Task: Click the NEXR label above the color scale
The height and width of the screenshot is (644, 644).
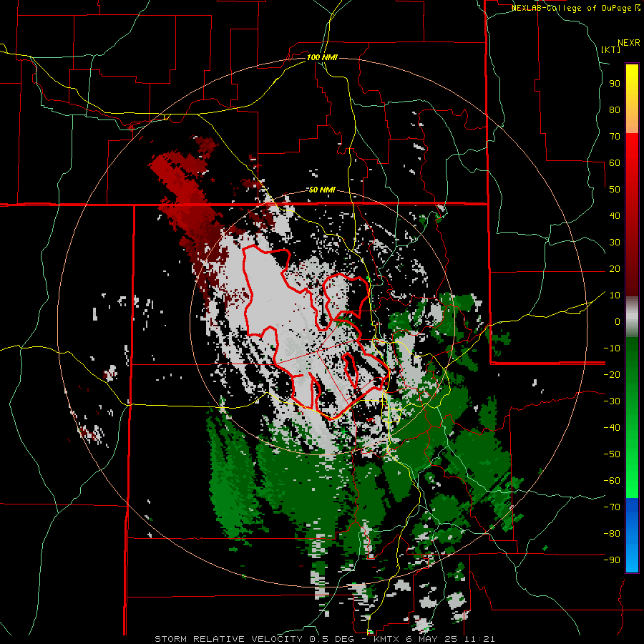Action: pos(629,43)
